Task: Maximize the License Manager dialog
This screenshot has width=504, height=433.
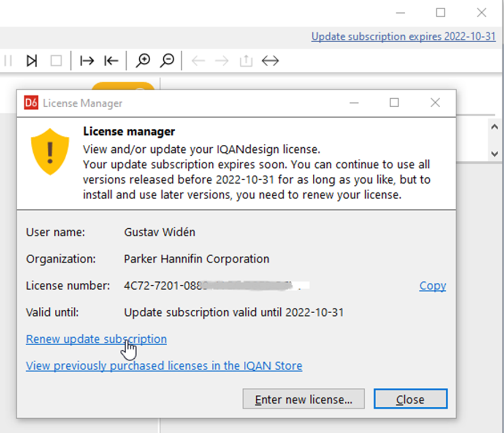Action: (x=394, y=103)
